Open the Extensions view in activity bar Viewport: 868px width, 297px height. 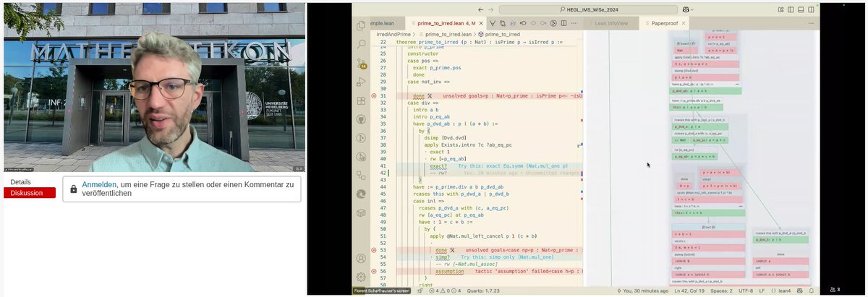361,100
